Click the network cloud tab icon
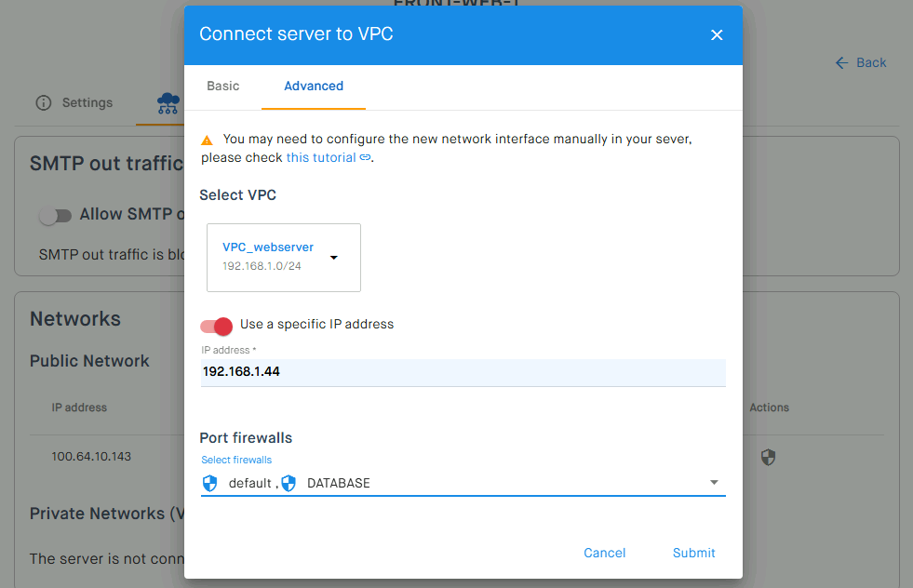913x588 pixels. (x=168, y=103)
